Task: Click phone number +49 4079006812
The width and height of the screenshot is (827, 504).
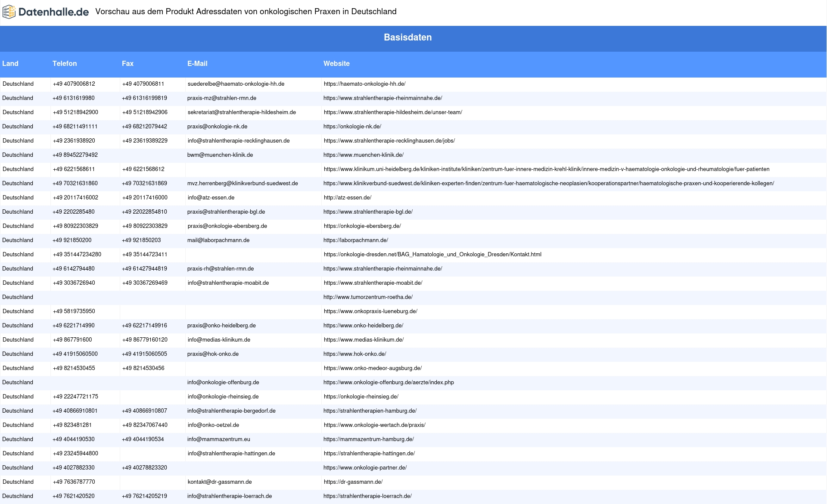Action: 74,84
